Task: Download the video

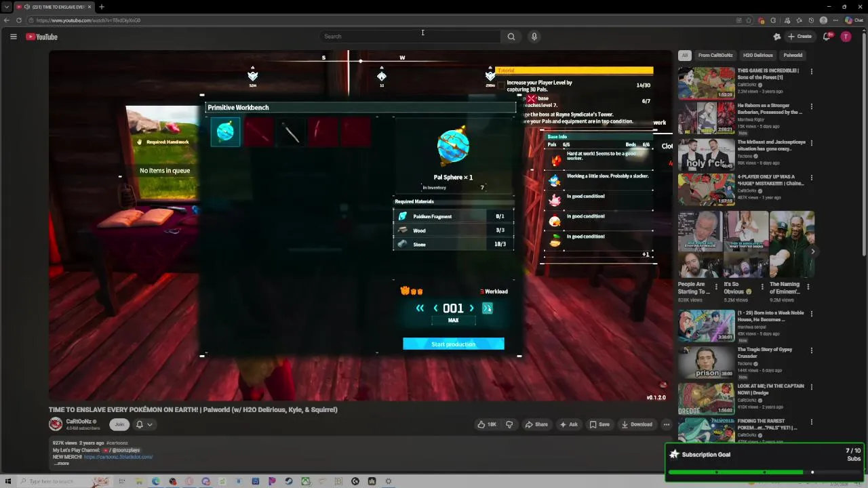Action: pos(637,424)
